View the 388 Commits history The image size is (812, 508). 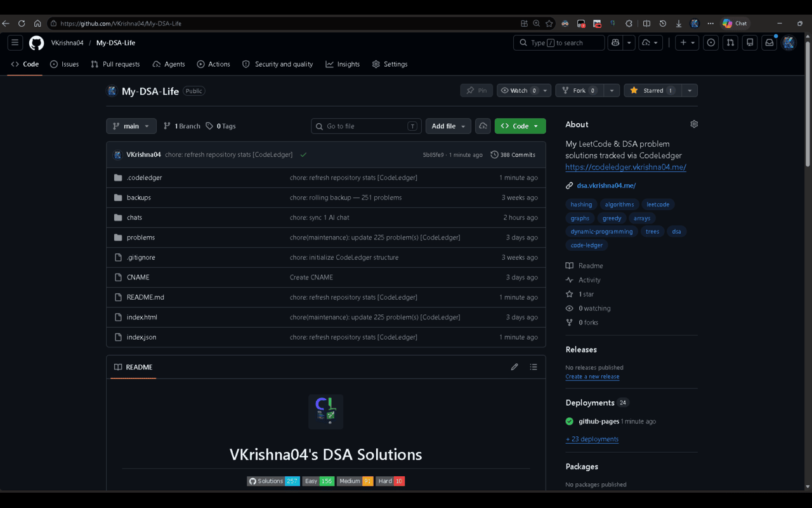tap(513, 154)
